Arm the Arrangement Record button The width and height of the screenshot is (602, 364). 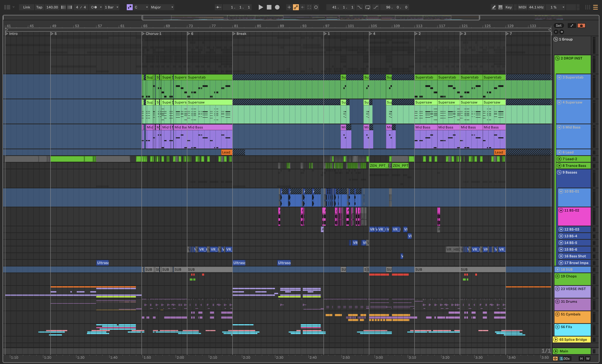click(277, 7)
